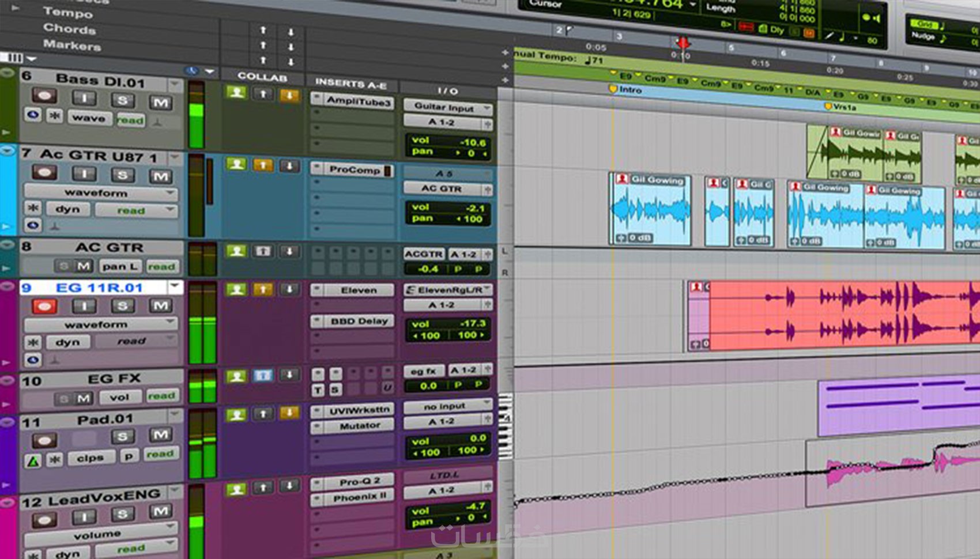980x559 pixels.
Task: Click the asterisk icon on Ac GTR U87 1
Action: tap(33, 207)
